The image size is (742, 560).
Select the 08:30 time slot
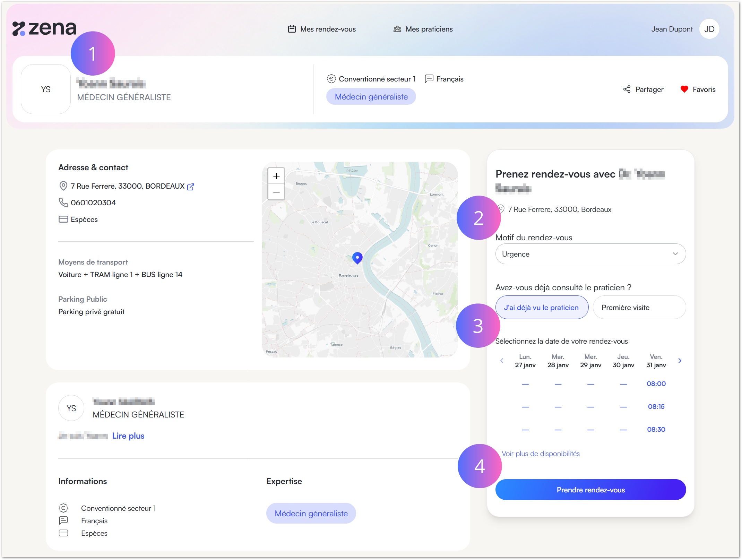656,429
